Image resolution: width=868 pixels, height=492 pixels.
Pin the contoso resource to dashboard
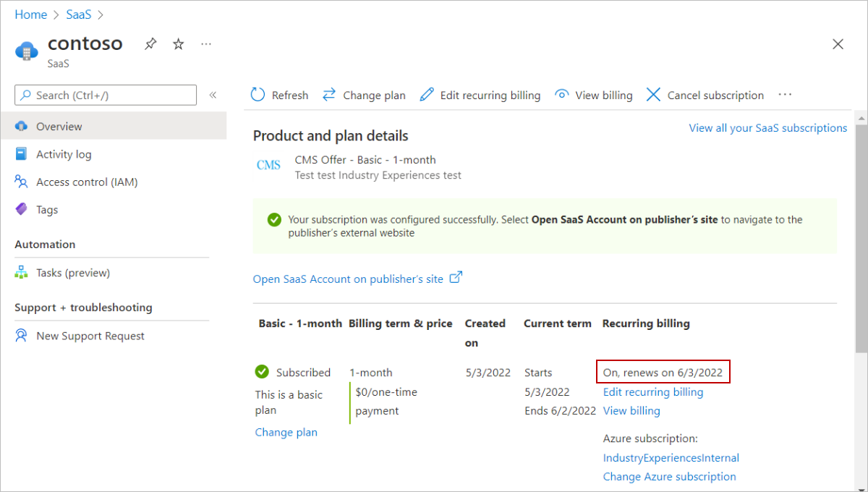pos(150,44)
